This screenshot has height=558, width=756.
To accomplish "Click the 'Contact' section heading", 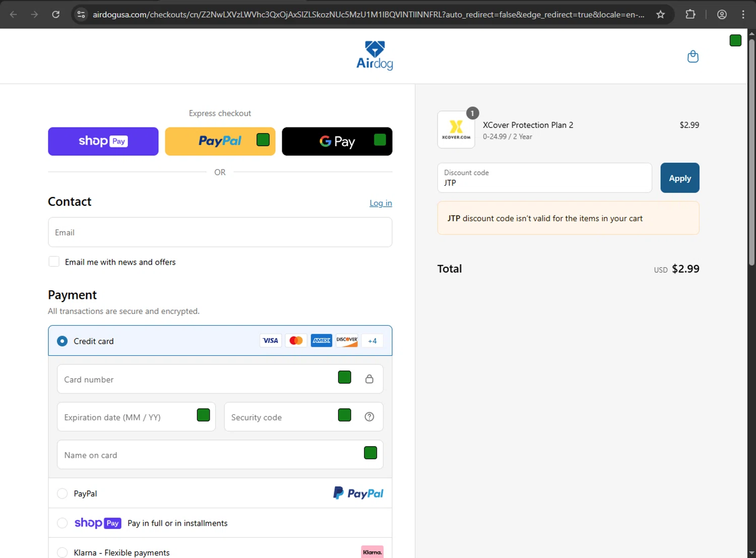I will coord(70,202).
